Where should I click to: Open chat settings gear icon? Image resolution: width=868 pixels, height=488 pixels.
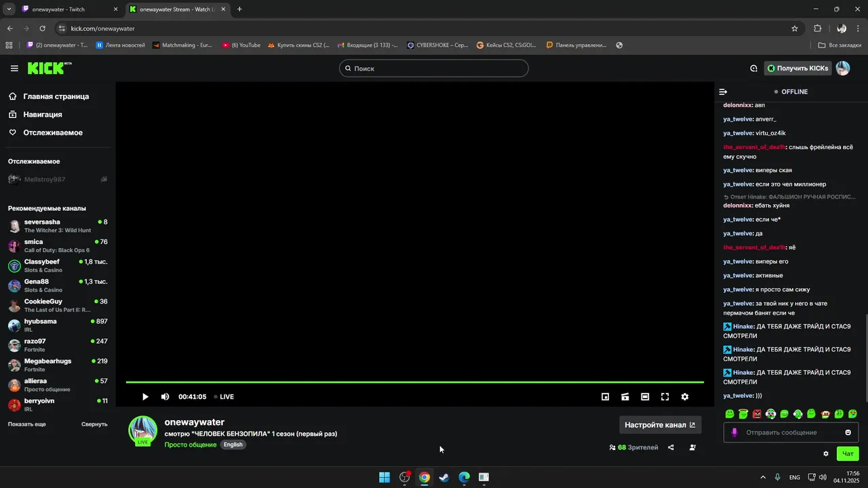coord(826,453)
